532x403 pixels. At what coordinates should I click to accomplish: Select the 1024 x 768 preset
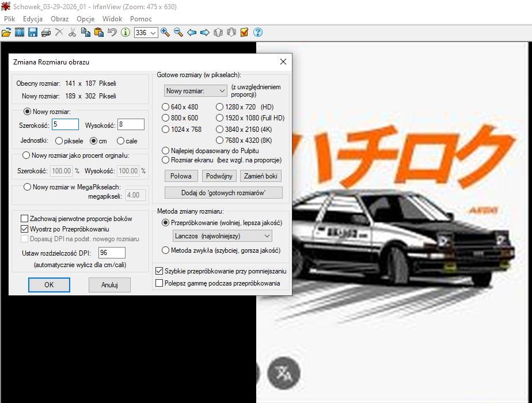(x=165, y=129)
